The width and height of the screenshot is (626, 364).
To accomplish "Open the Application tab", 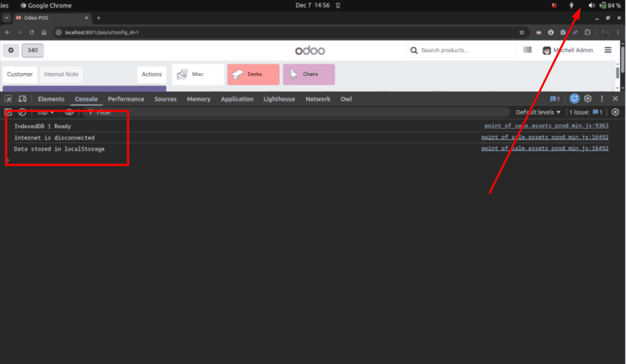I will [x=237, y=99].
